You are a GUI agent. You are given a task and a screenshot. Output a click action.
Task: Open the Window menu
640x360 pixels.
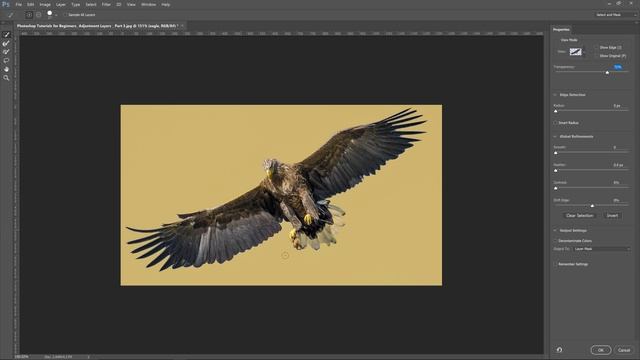coord(149,4)
